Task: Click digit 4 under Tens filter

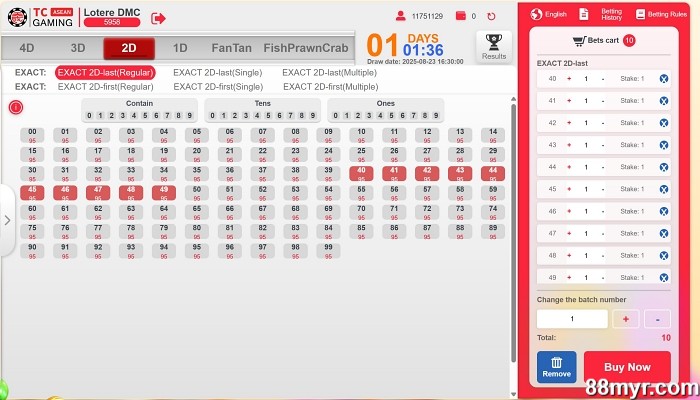Action: click(257, 116)
